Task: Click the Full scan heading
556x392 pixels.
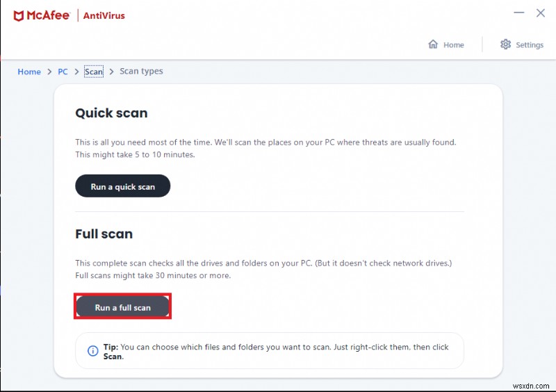Action: (x=104, y=234)
